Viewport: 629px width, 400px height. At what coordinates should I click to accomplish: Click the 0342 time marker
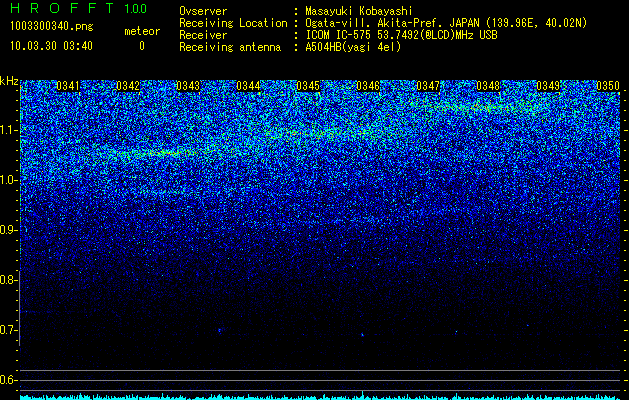pos(128,86)
